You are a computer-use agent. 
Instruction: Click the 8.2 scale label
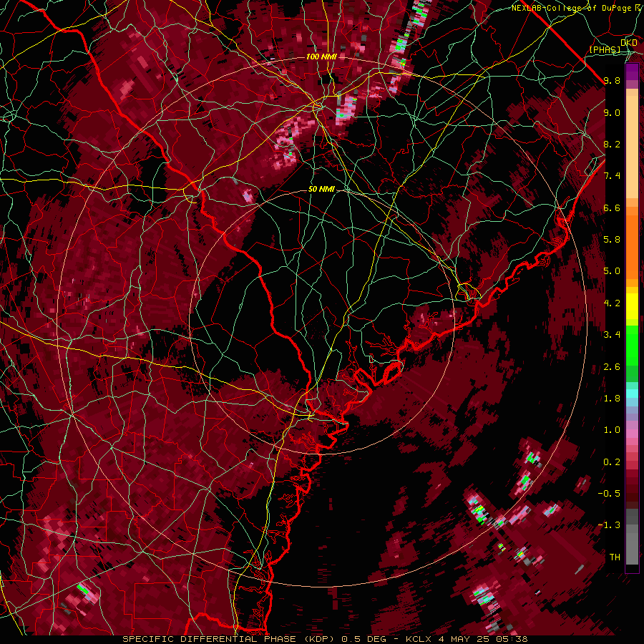click(x=612, y=144)
